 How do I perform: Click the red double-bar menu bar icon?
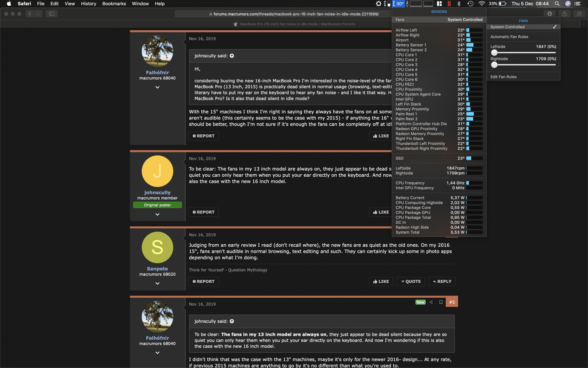click(x=449, y=4)
